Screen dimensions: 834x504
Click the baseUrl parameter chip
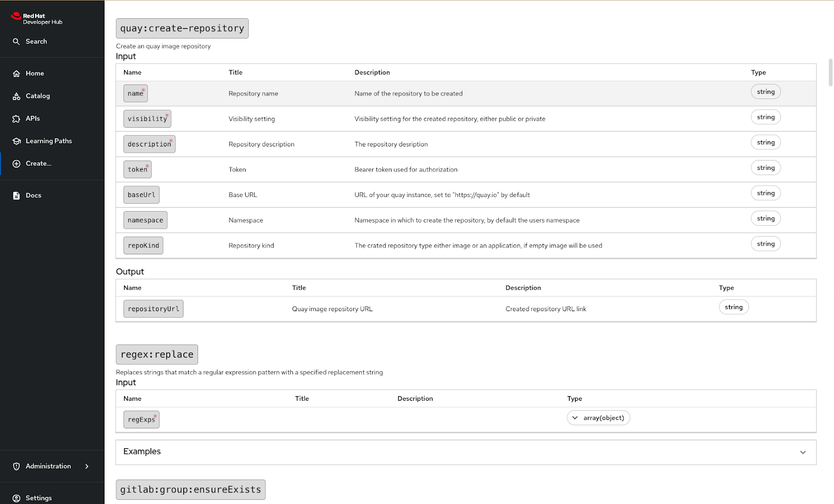tap(141, 195)
